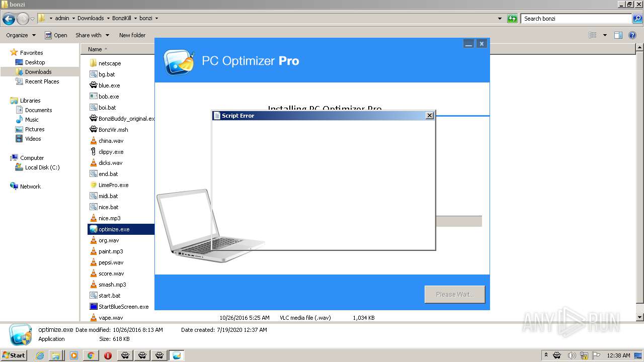Select the smash.mp3 file
The image size is (644, 362).
click(108, 285)
